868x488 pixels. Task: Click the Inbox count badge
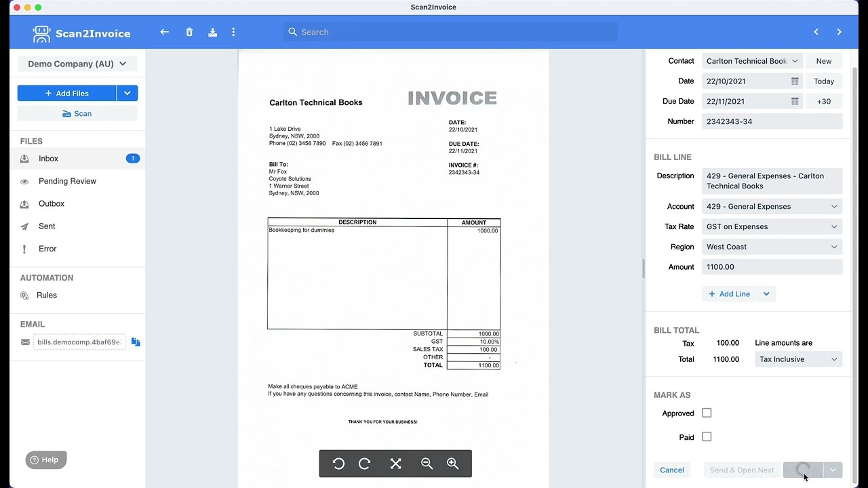[133, 159]
